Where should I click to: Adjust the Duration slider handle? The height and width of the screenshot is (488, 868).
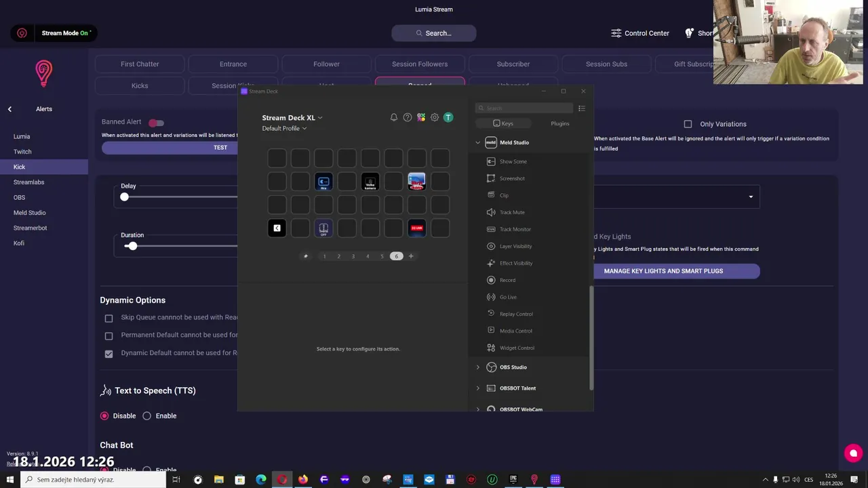(132, 246)
